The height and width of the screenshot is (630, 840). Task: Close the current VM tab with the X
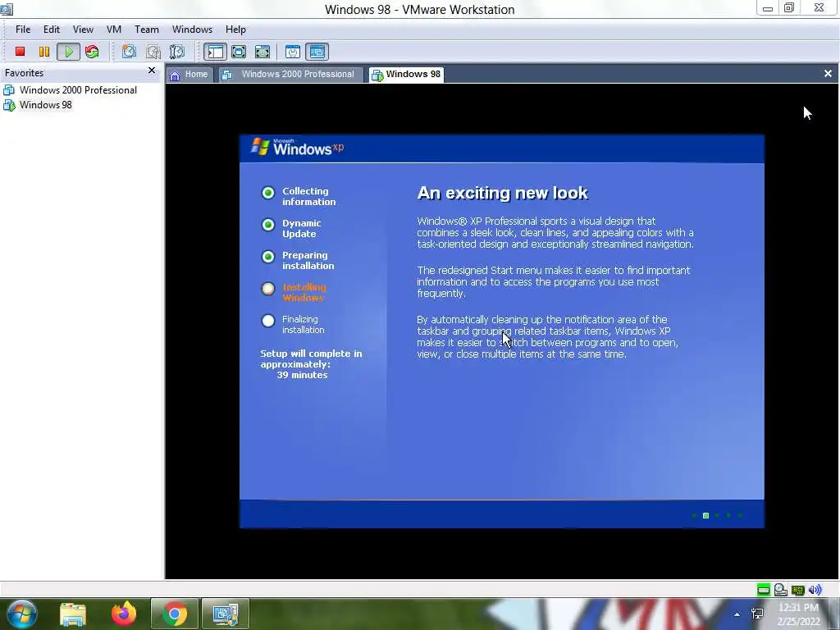(828, 74)
